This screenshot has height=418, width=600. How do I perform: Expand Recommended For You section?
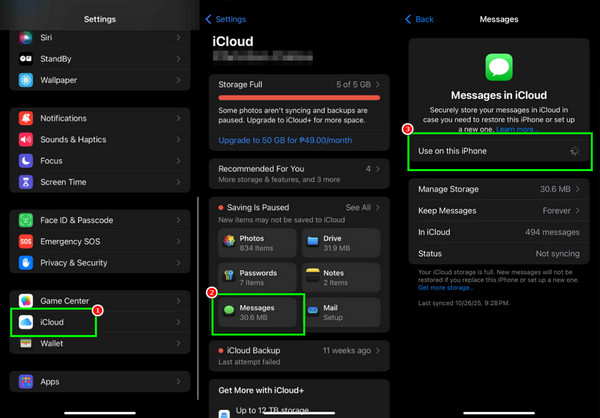[x=295, y=174]
